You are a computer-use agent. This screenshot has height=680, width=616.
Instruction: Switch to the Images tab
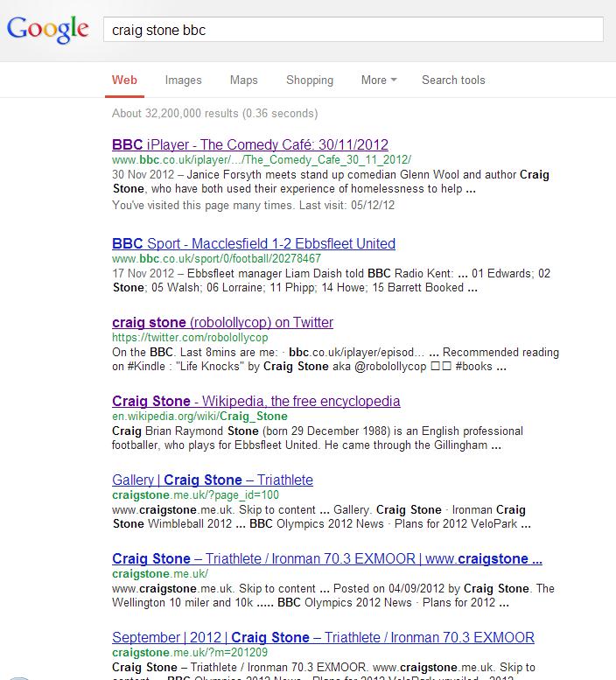point(184,81)
